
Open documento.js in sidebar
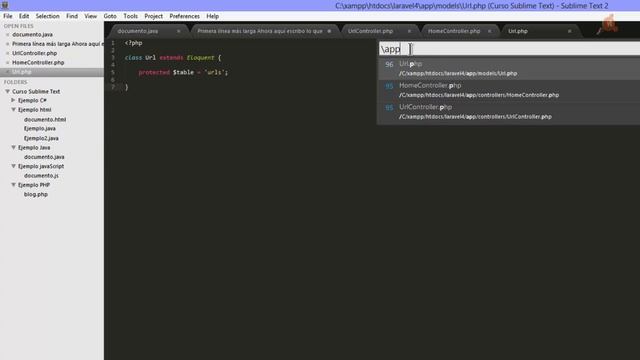click(41, 176)
